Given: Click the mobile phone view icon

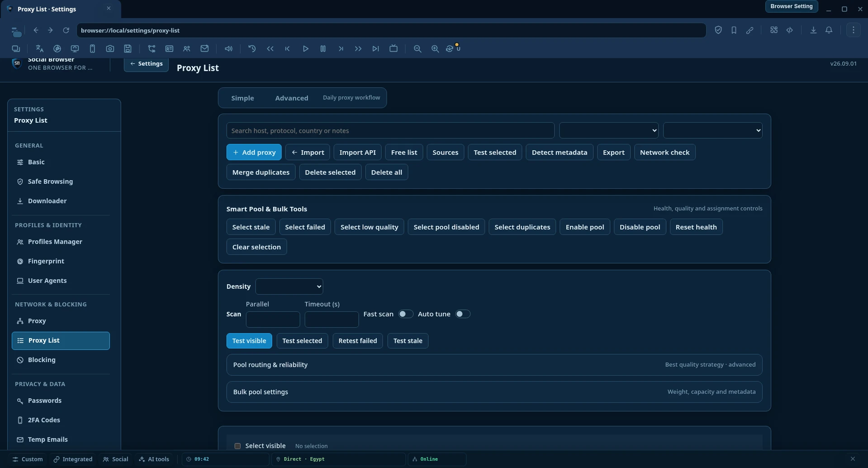Looking at the screenshot, I should (x=92, y=48).
